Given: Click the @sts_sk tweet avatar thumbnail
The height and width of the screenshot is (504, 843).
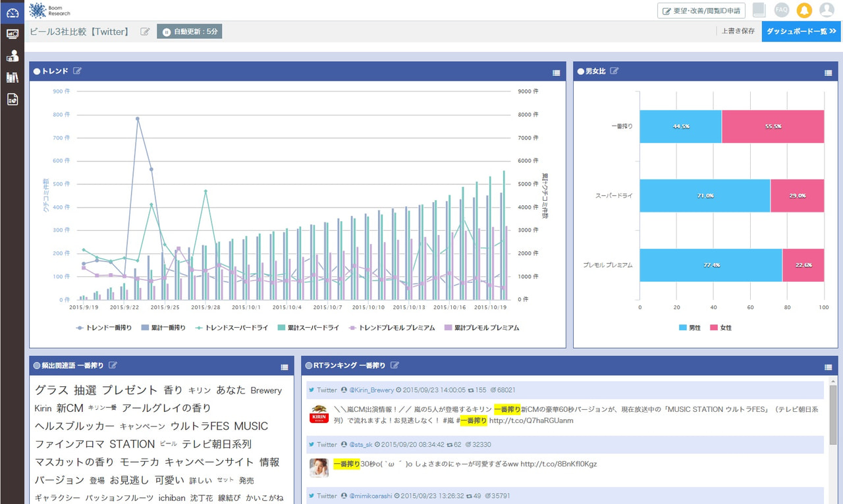Looking at the screenshot, I should coord(319,467).
